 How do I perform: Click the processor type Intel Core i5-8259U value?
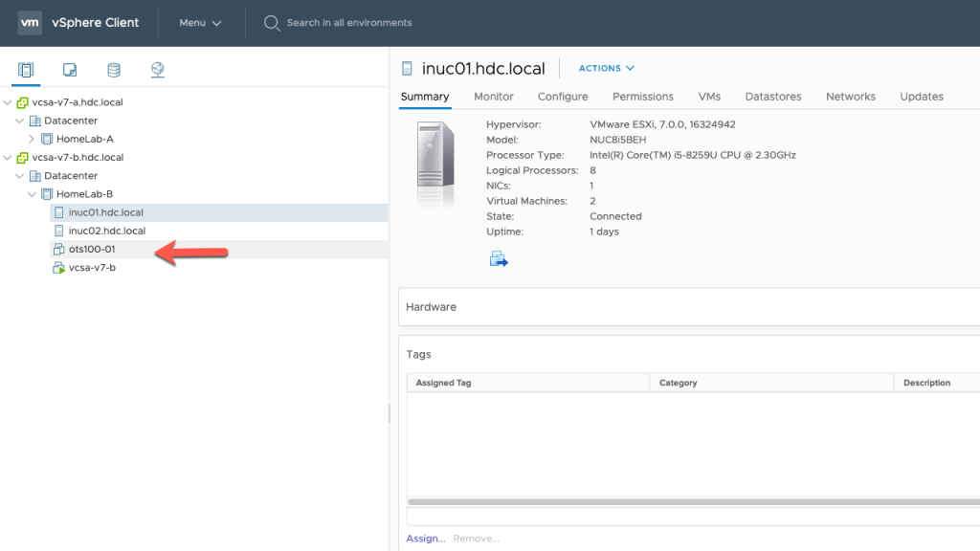[693, 155]
